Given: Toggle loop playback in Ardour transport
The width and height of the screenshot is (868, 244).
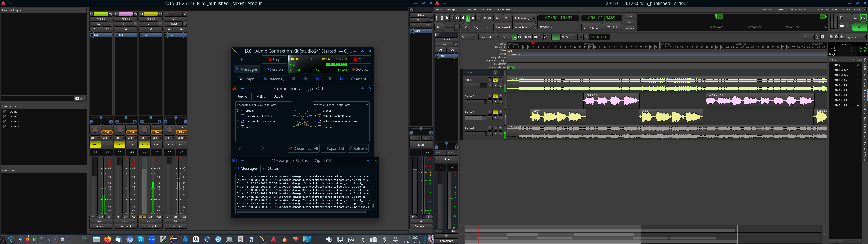Looking at the screenshot, I should (458, 18).
